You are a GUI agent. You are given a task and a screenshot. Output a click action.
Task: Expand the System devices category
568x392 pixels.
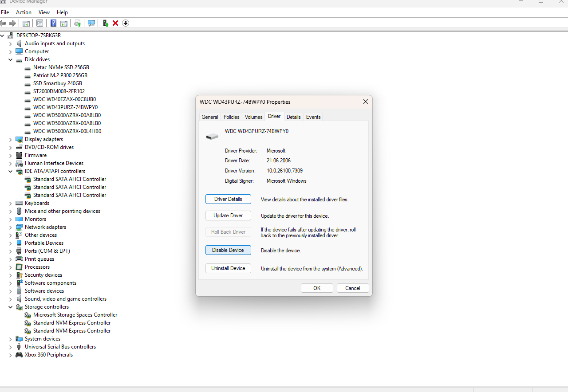[10, 339]
